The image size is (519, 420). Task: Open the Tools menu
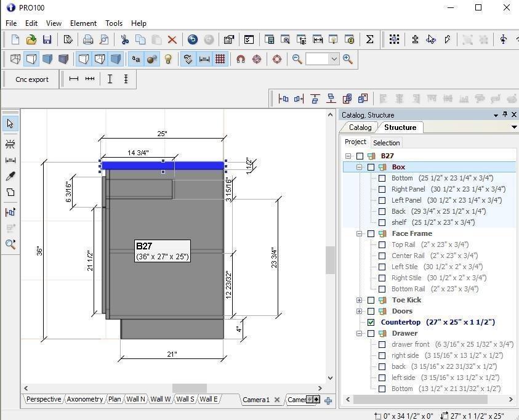[x=113, y=23]
